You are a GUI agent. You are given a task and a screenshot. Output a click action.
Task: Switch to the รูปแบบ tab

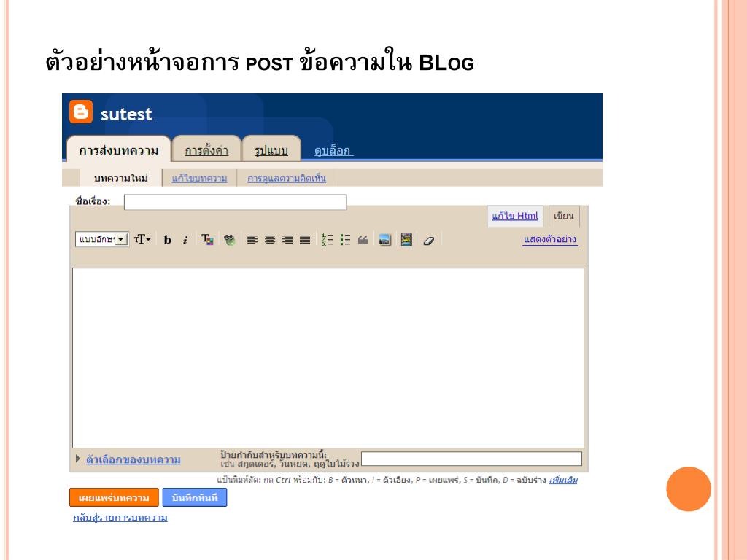271,150
